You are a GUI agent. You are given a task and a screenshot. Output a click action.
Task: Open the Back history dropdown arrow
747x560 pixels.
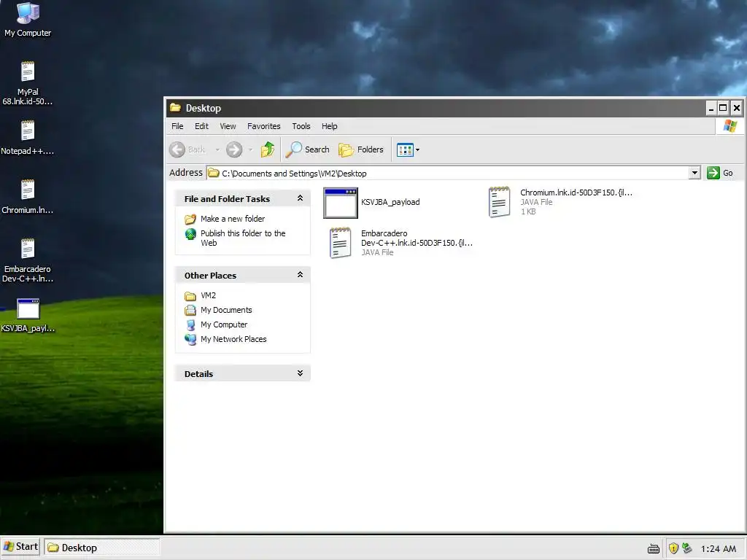[x=217, y=150]
